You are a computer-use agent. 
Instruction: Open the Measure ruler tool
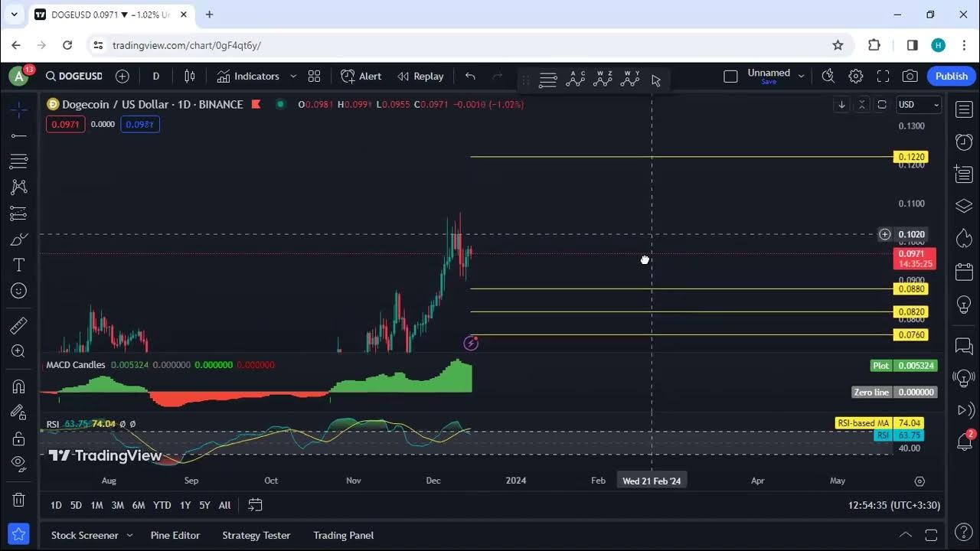coord(19,325)
